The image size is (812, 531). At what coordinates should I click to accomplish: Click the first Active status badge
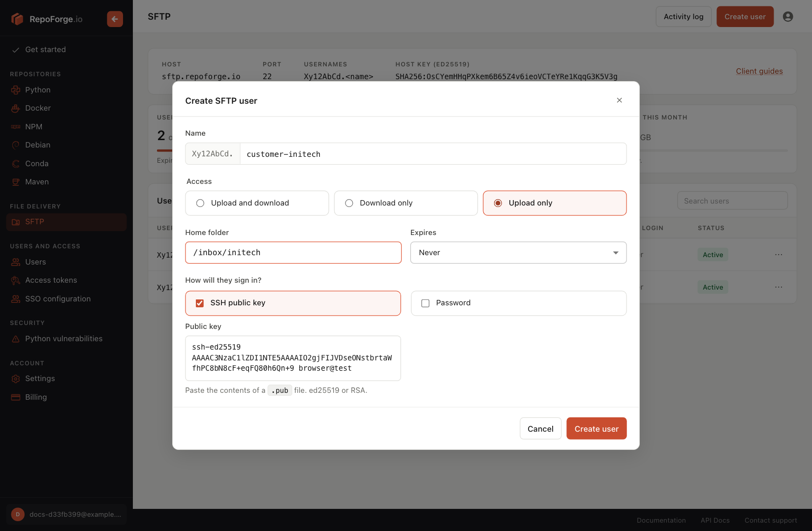713,255
